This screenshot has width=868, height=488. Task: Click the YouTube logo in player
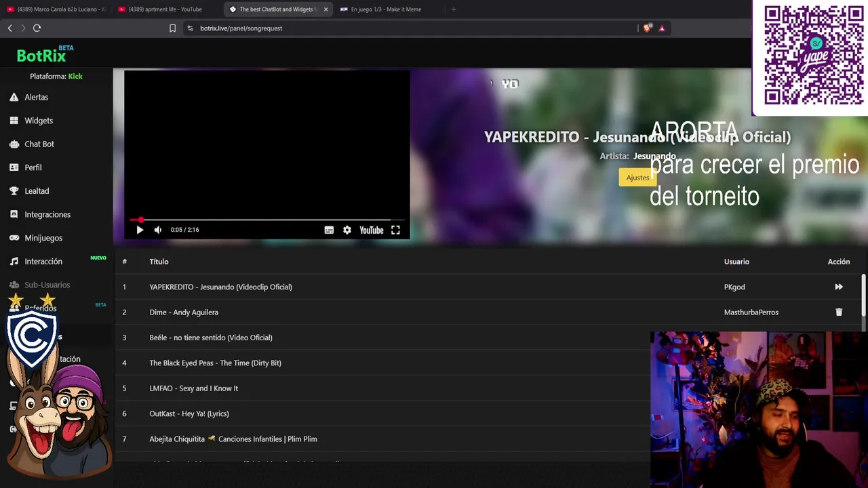372,230
